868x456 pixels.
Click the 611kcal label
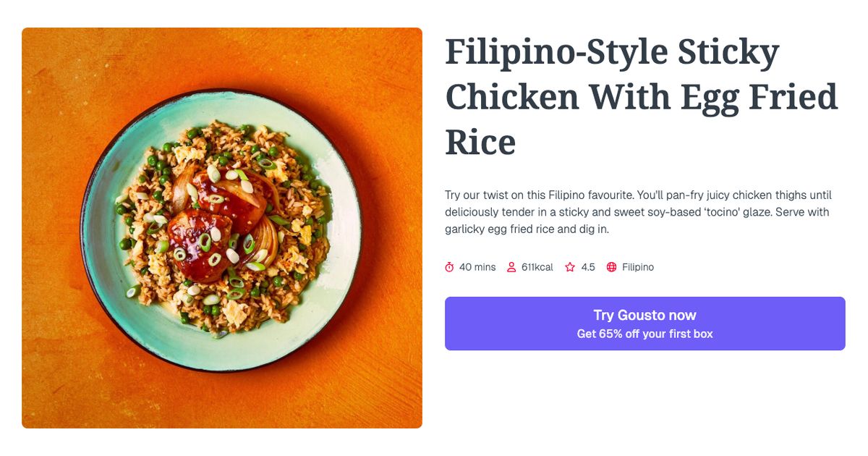[x=537, y=267]
